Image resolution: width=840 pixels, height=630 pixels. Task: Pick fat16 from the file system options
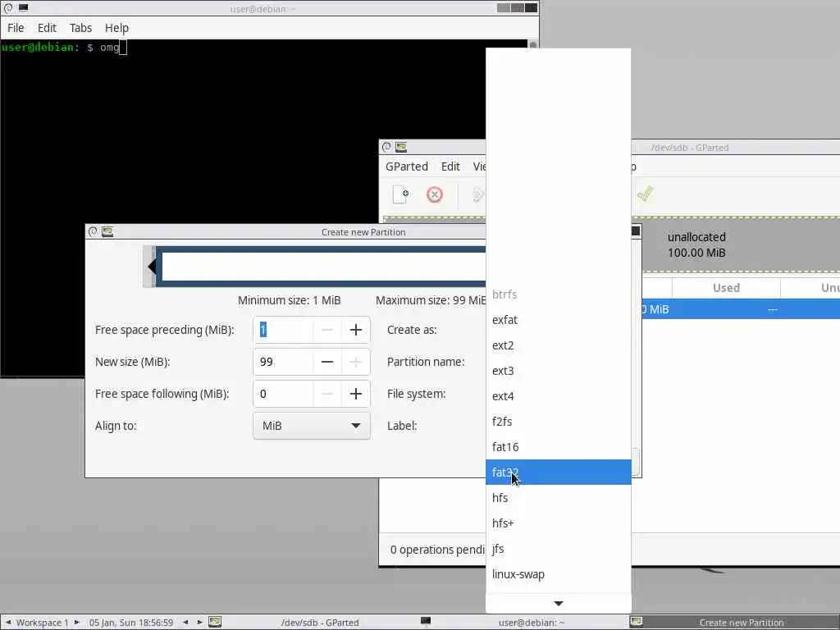click(558, 447)
